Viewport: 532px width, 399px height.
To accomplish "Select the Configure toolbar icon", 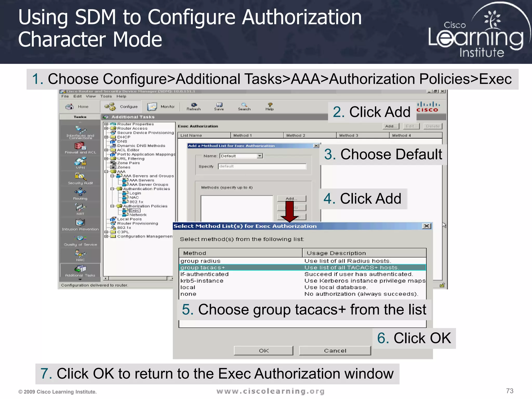I will [x=121, y=107].
